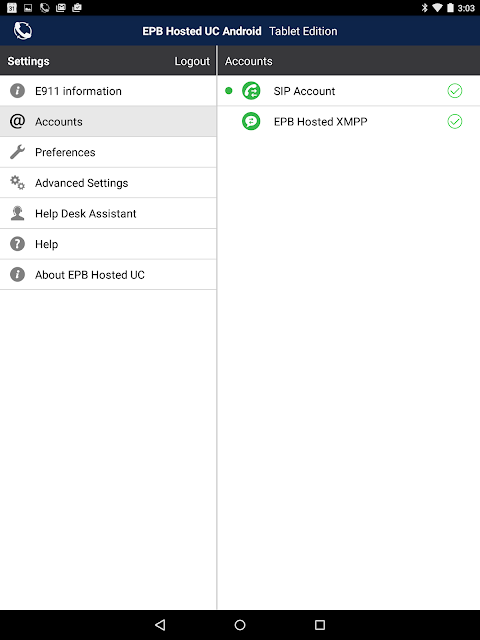Open the SIP Account entry
This screenshot has height=640, width=480.
point(349,91)
